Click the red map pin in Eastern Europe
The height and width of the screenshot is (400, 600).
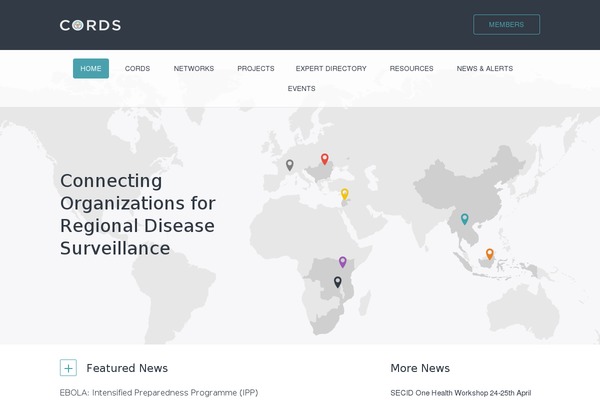click(x=324, y=159)
